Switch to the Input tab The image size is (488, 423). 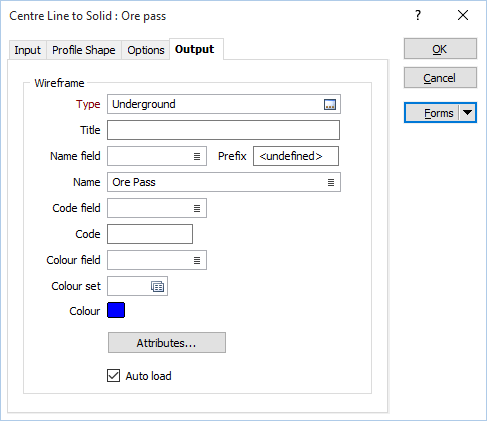point(27,50)
